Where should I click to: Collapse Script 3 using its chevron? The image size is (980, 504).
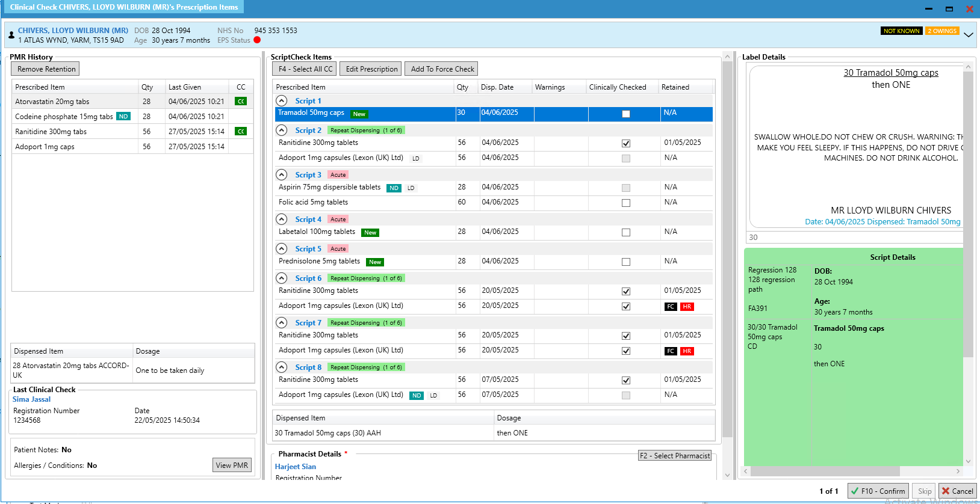pos(282,174)
